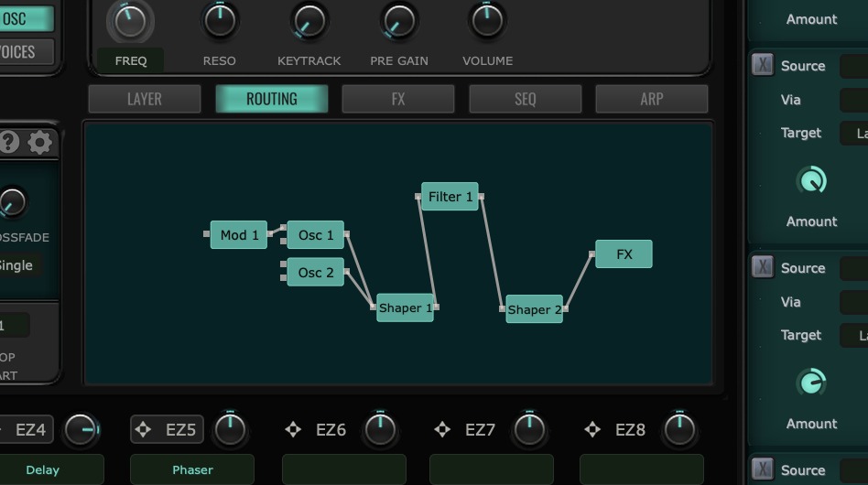Image resolution: width=868 pixels, height=485 pixels.
Task: Switch to the SEQ tab
Action: click(525, 99)
